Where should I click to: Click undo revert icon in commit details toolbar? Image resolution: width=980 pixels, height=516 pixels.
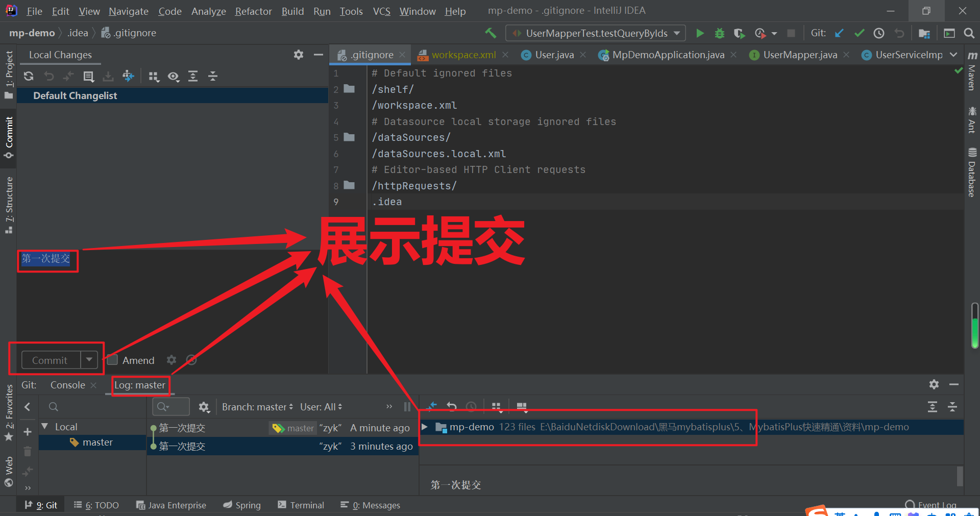click(452, 407)
